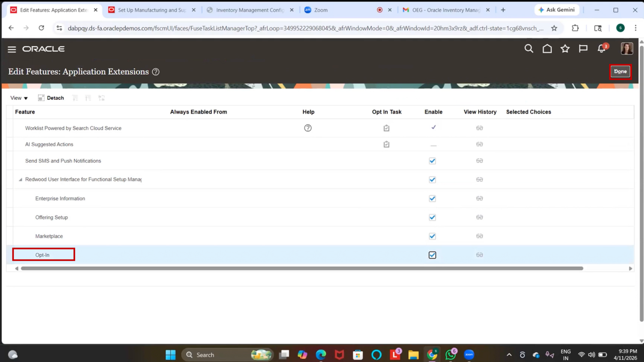Open Chrome three-dot menu
The image size is (644, 362).
click(x=635, y=28)
